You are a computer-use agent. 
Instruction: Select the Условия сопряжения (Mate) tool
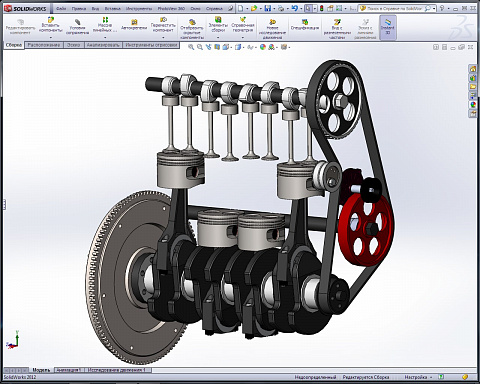coord(77,27)
